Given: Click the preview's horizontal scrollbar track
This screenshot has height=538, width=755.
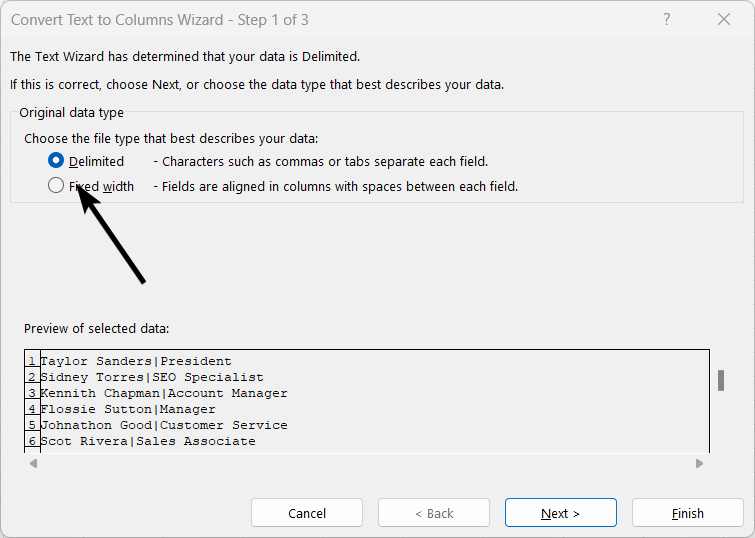Looking at the screenshot, I should [x=366, y=464].
